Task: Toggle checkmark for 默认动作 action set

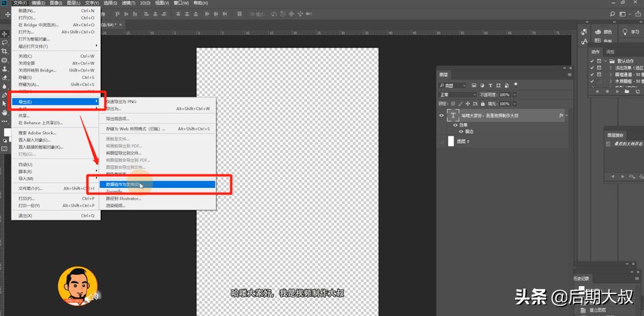Action: 592,61
